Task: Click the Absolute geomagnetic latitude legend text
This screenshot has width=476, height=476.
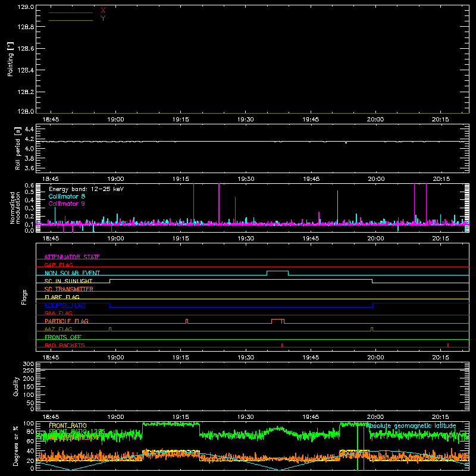Action: click(411, 425)
